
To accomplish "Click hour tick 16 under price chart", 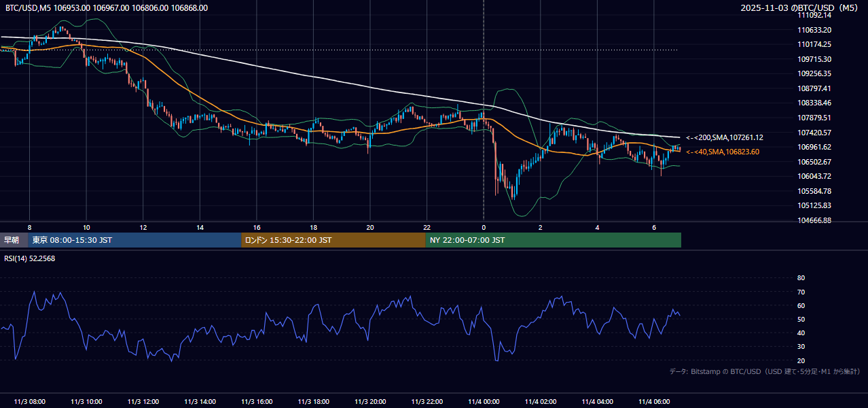I will point(257,227).
